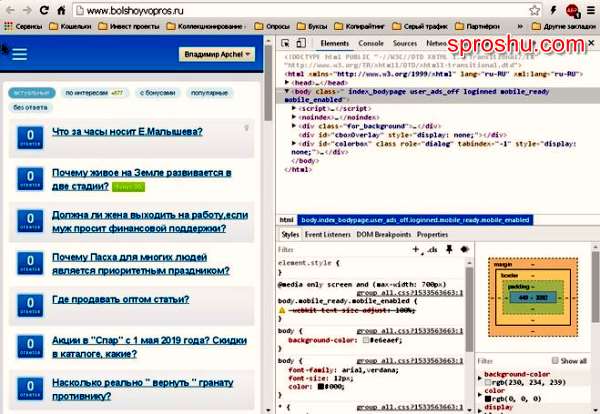
Task: Switch to the Console tab
Action: [371, 44]
